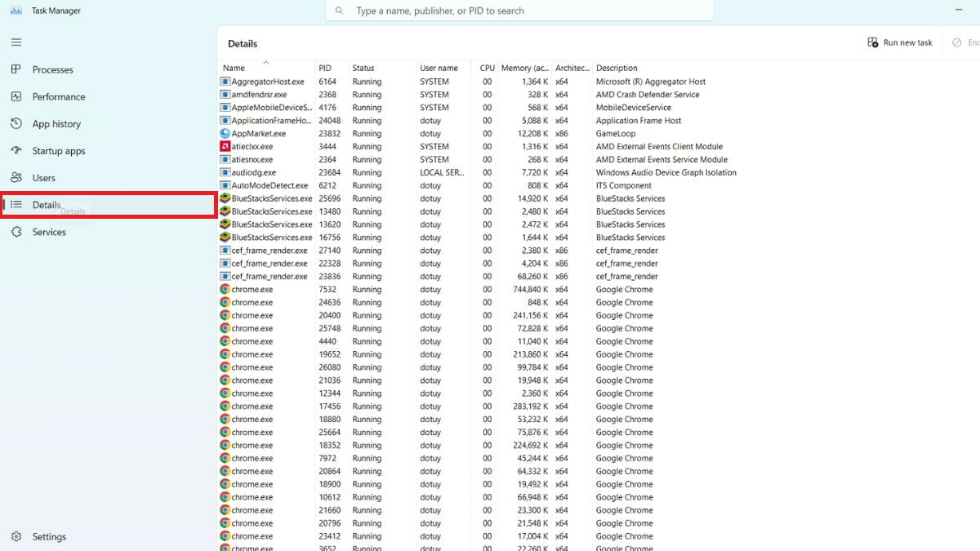Click the Description column header
980x551 pixels.
[617, 69]
